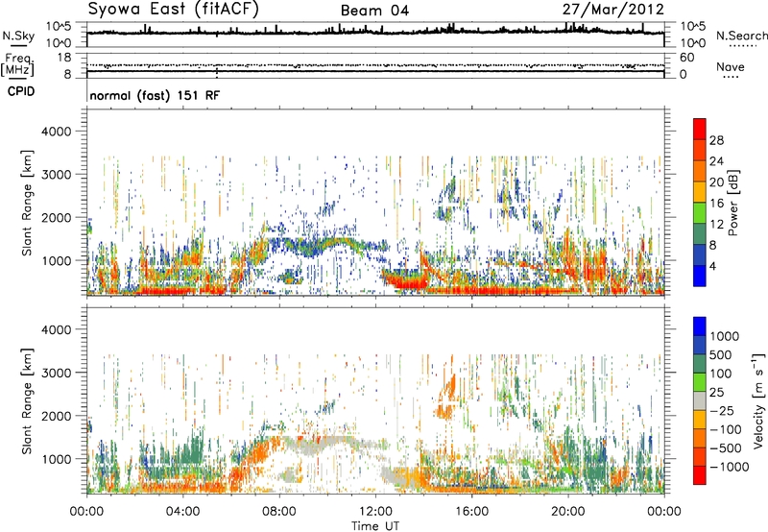Screen dimensions: 768x532
Task: Pick the top red power colorbar segment
Action: click(700, 129)
